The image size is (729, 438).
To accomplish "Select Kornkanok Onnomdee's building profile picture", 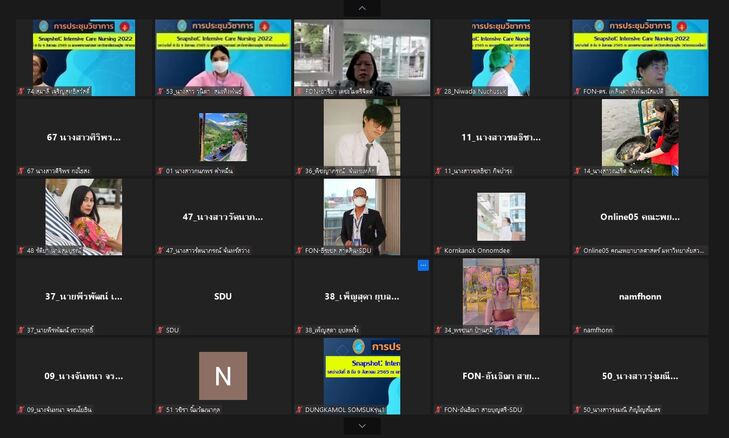I will (x=501, y=217).
